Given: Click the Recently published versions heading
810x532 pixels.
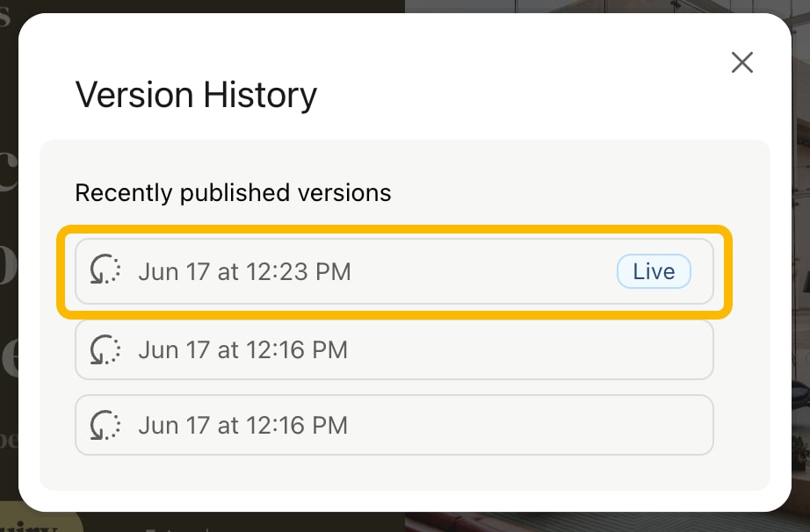Looking at the screenshot, I should pyautogui.click(x=233, y=192).
